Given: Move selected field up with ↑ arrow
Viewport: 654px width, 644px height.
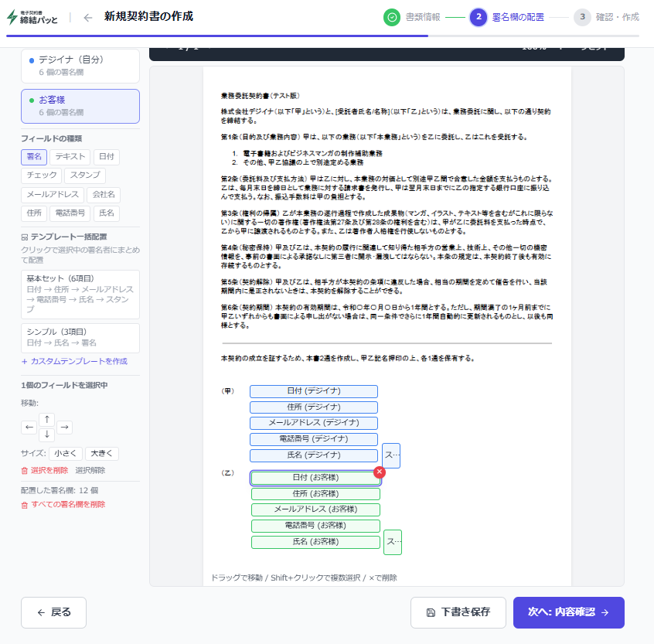Looking at the screenshot, I should pos(46,419).
